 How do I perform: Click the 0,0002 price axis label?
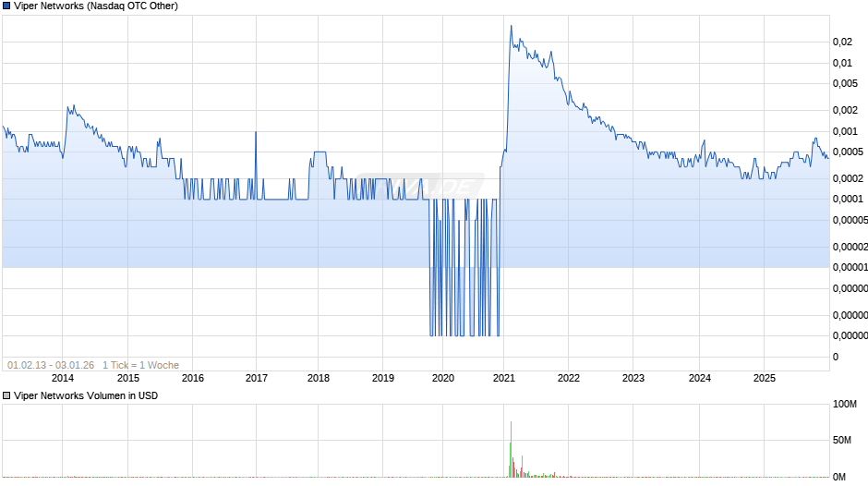tap(848, 178)
